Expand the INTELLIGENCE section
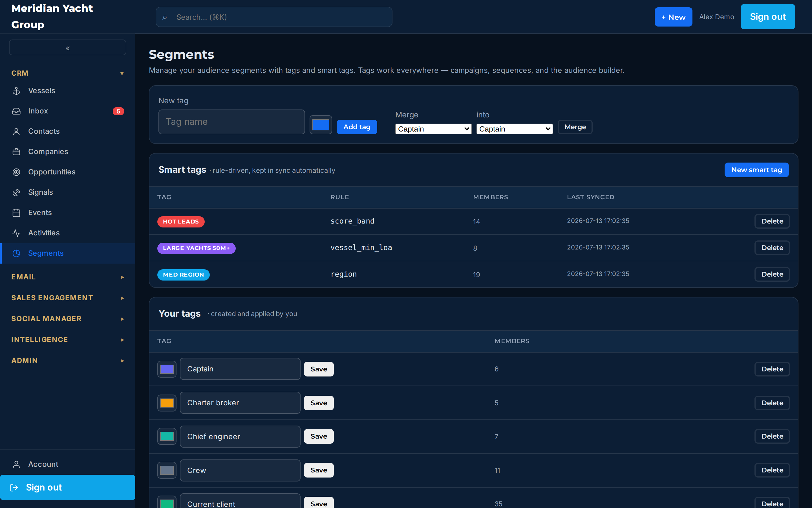Image resolution: width=812 pixels, height=508 pixels. [x=68, y=340]
